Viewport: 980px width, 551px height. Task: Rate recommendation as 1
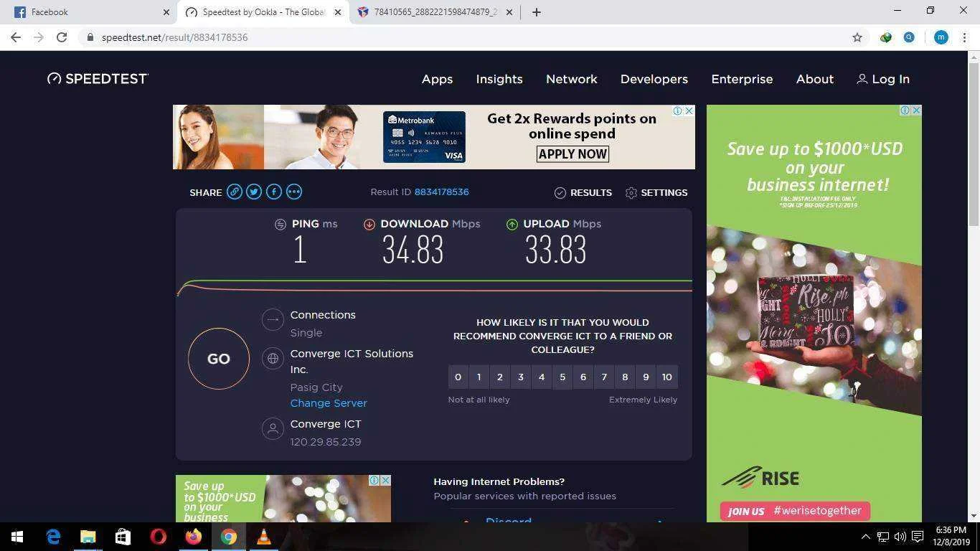(479, 377)
